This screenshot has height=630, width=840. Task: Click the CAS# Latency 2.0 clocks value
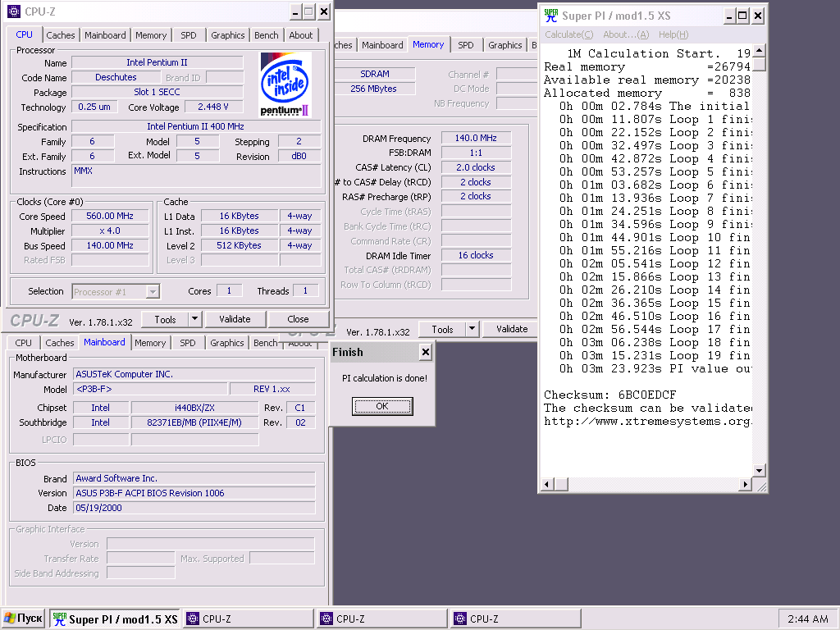476,167
